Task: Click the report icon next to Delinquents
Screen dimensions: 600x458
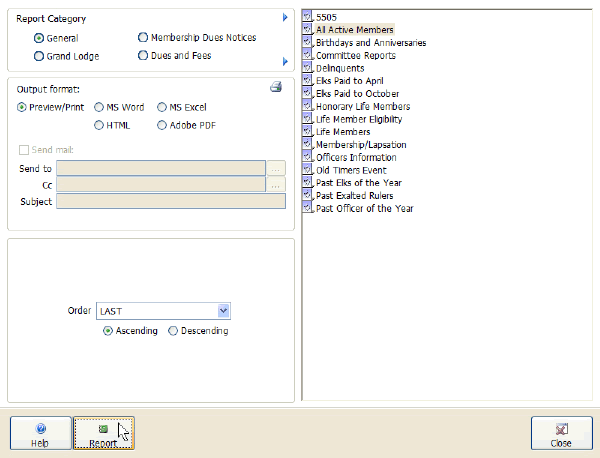Action: [308, 68]
